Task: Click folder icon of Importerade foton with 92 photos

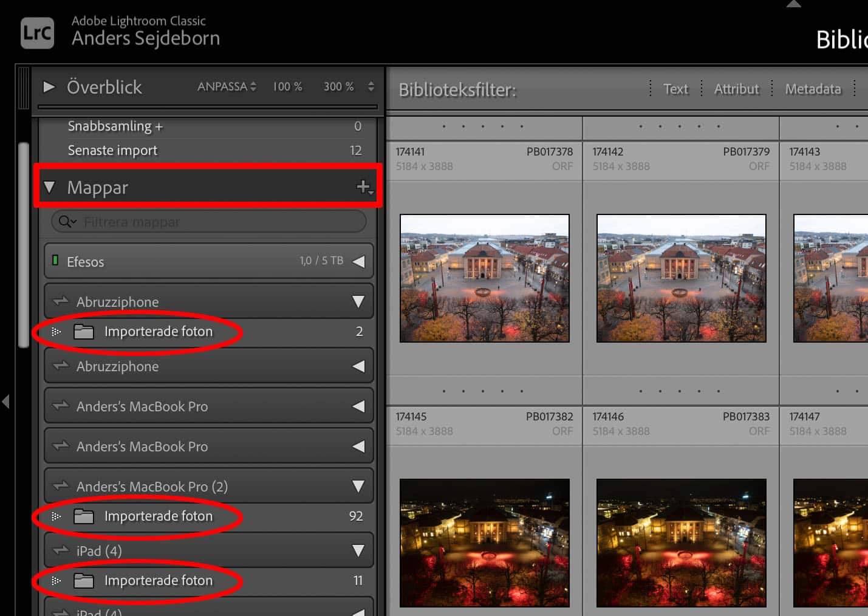Action: point(84,516)
